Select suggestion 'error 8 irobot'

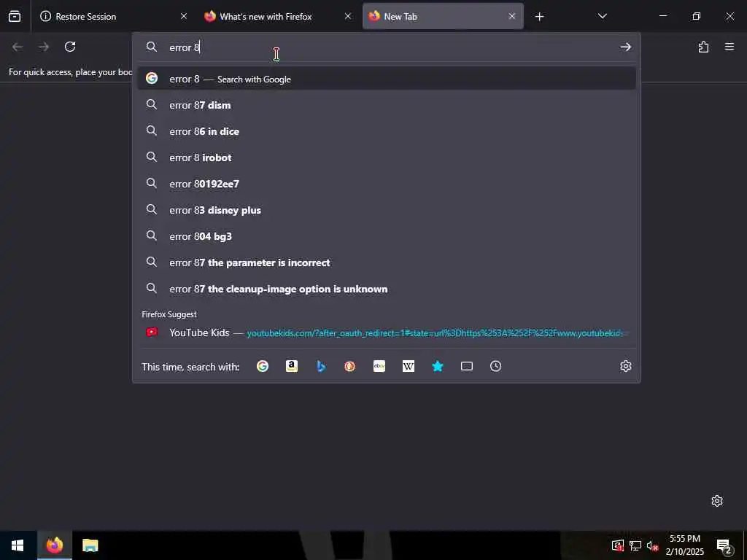[387, 157]
